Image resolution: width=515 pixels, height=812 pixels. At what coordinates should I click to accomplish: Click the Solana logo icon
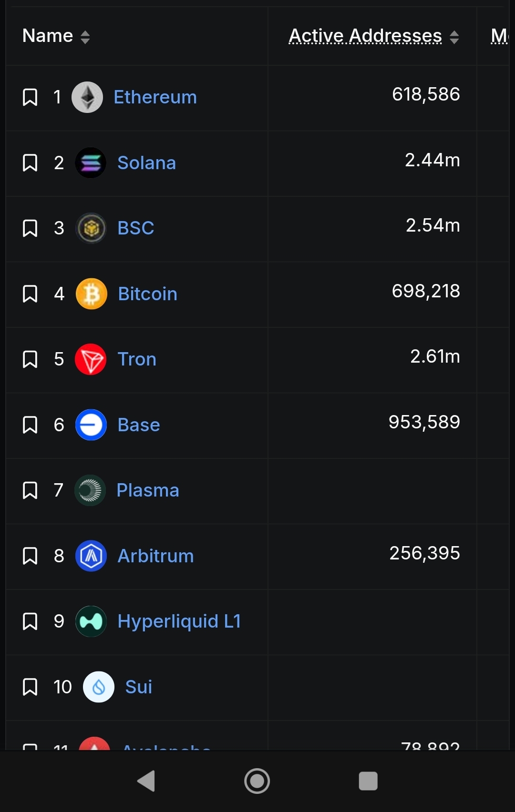[x=91, y=163]
